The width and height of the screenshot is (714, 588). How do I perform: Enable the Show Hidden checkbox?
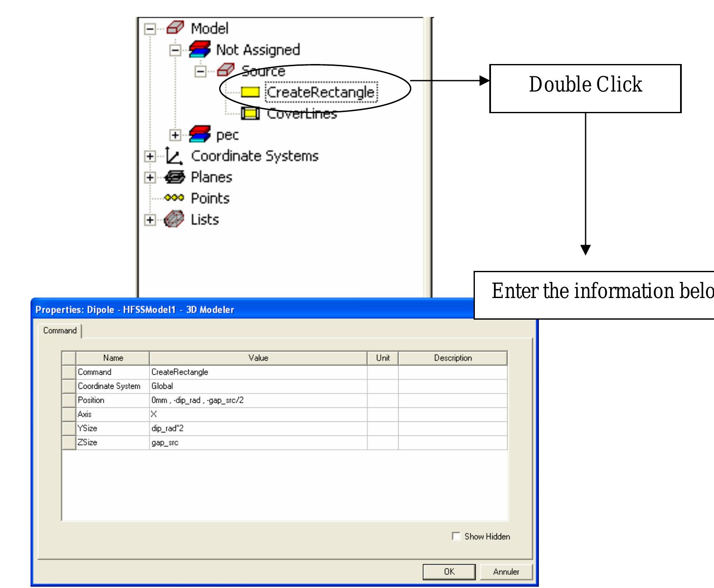(x=456, y=536)
